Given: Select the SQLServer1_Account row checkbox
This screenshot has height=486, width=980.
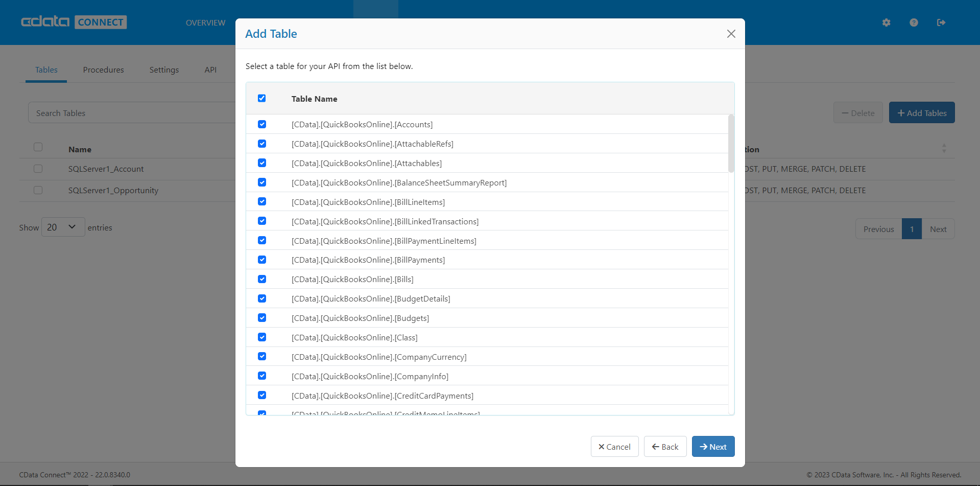Looking at the screenshot, I should click(38, 169).
